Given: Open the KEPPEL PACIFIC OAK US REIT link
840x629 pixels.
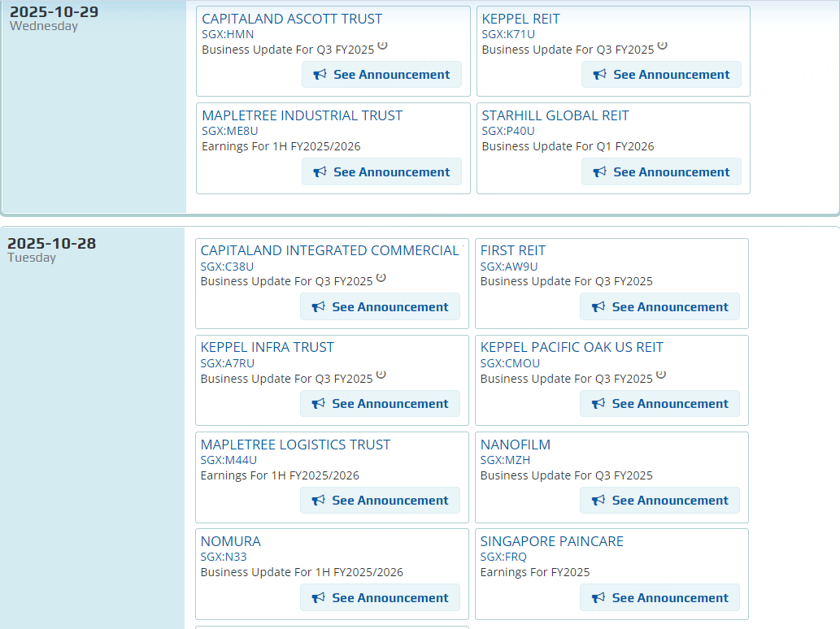Looking at the screenshot, I should pyautogui.click(x=572, y=348).
